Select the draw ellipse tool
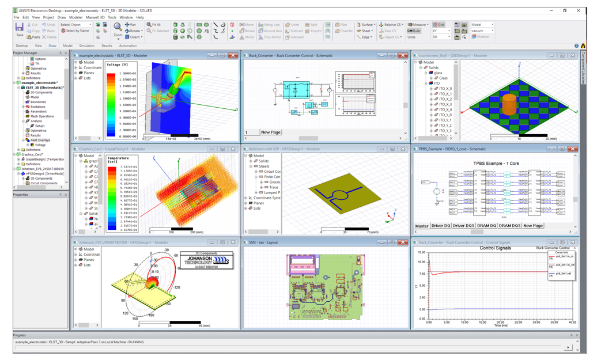This screenshot has width=601, height=364. click(x=207, y=25)
